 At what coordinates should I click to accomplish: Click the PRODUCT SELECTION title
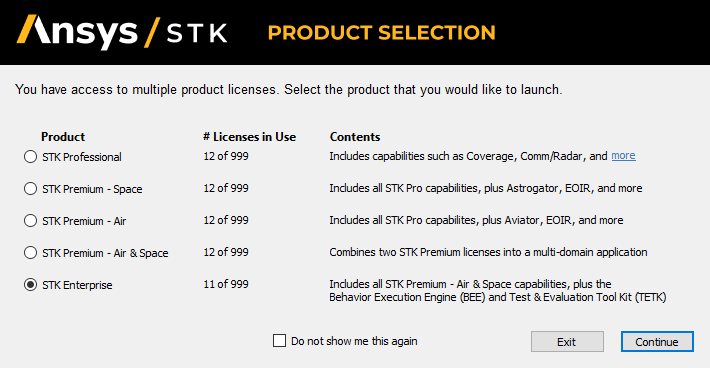pyautogui.click(x=382, y=33)
